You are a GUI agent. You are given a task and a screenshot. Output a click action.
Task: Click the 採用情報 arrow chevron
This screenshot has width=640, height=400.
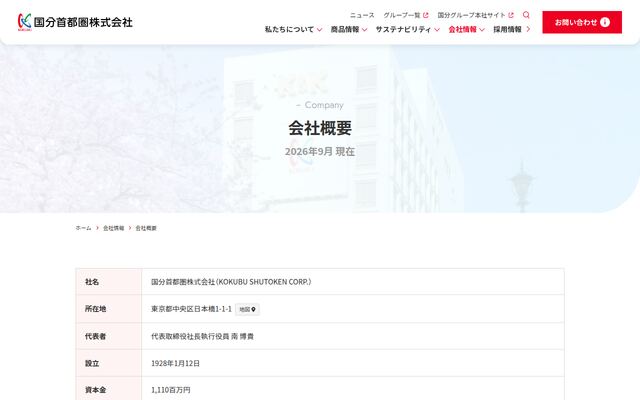pyautogui.click(x=528, y=29)
